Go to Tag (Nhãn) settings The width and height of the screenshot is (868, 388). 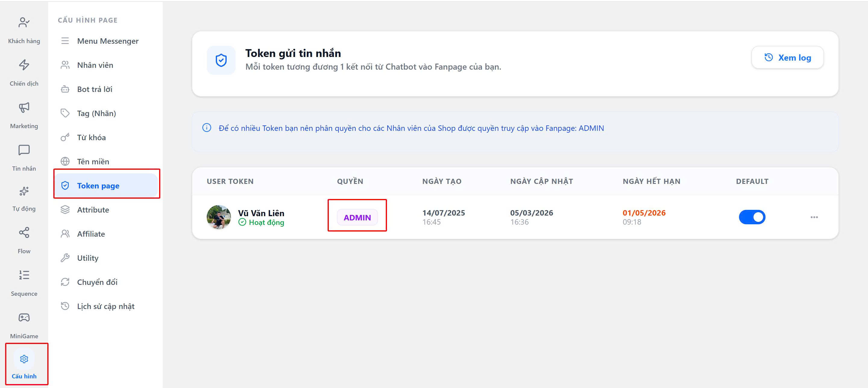point(96,113)
